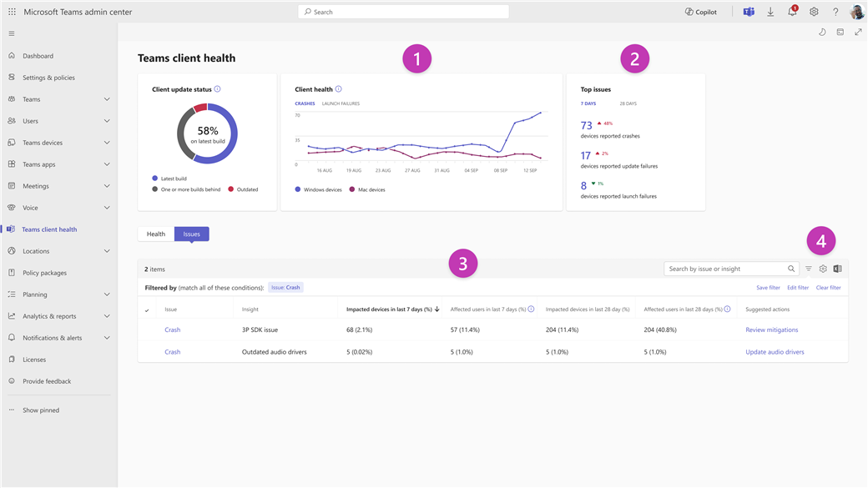The height and width of the screenshot is (488, 868).
Task: Open Policy packages in sidebar
Action: [x=44, y=273]
